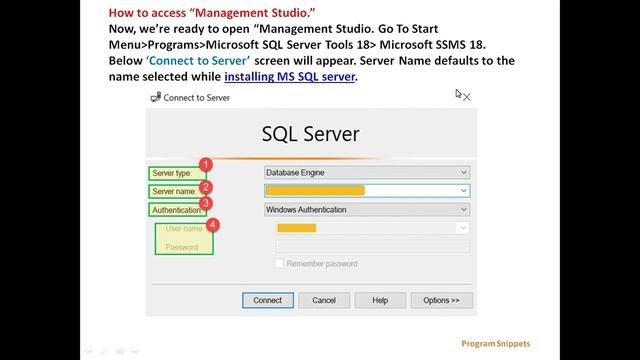Close the Connect to Server dialog
640x360 pixels.
pyautogui.click(x=467, y=97)
